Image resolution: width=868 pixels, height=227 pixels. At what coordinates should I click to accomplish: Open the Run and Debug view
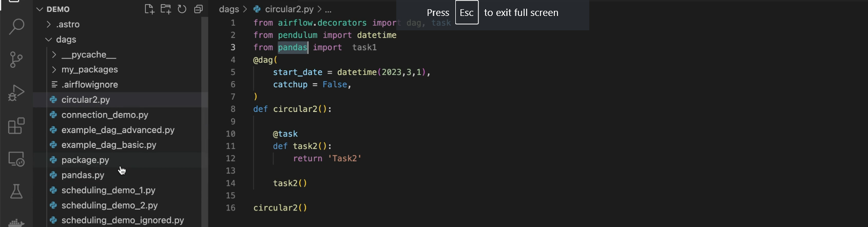pos(16,93)
